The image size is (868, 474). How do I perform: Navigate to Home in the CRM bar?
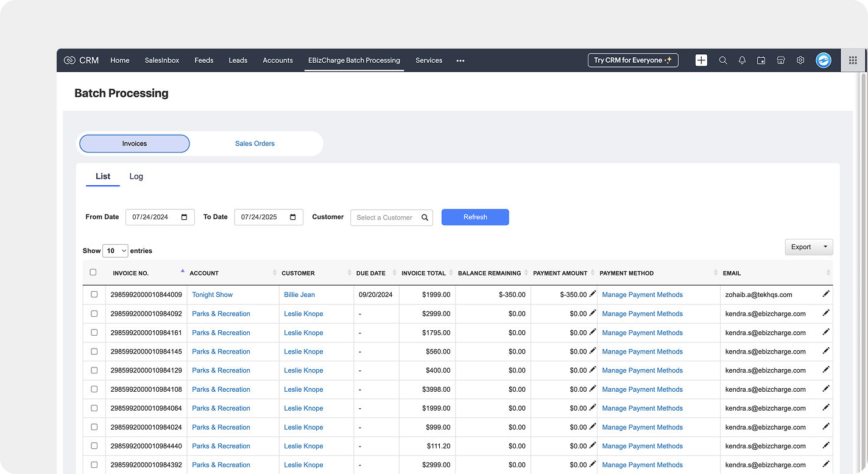[120, 60]
